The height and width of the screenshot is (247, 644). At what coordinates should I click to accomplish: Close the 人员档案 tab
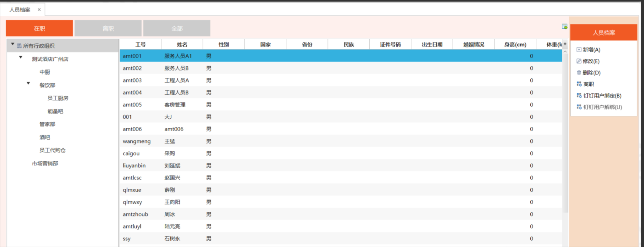coord(39,10)
